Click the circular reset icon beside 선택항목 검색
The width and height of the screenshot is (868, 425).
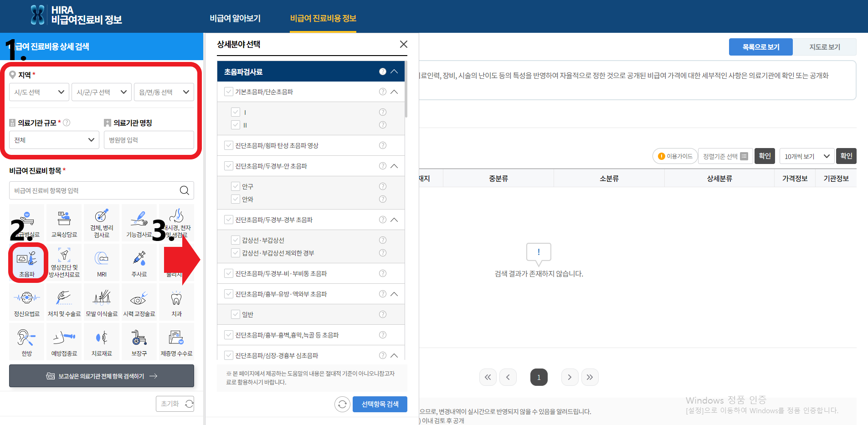pyautogui.click(x=342, y=404)
